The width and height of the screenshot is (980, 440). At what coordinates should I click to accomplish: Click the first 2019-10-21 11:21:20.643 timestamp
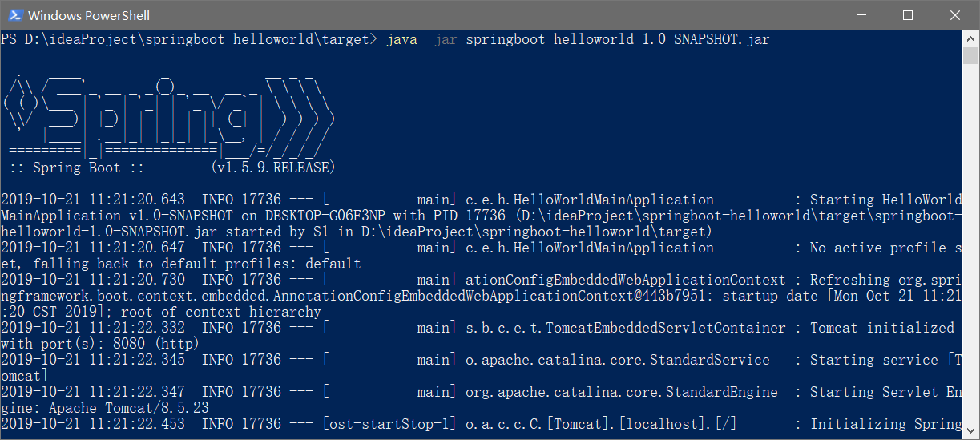tap(93, 200)
